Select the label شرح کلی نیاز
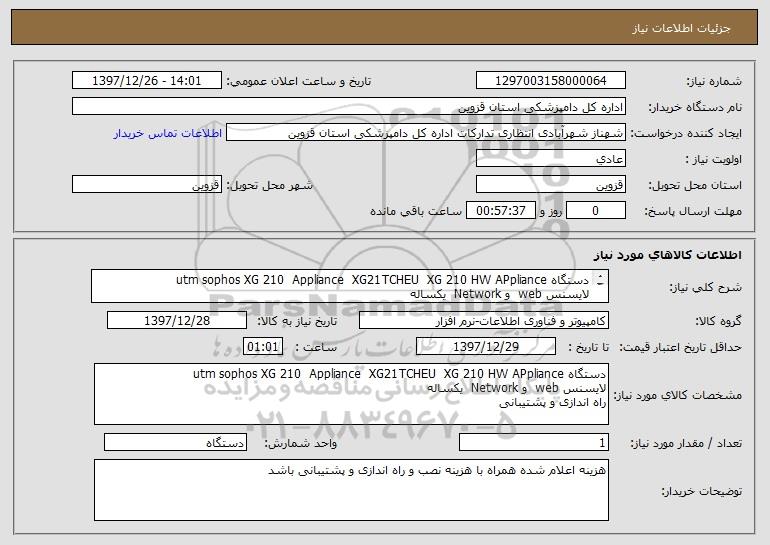Screen dimensions: 770x545 [706, 287]
